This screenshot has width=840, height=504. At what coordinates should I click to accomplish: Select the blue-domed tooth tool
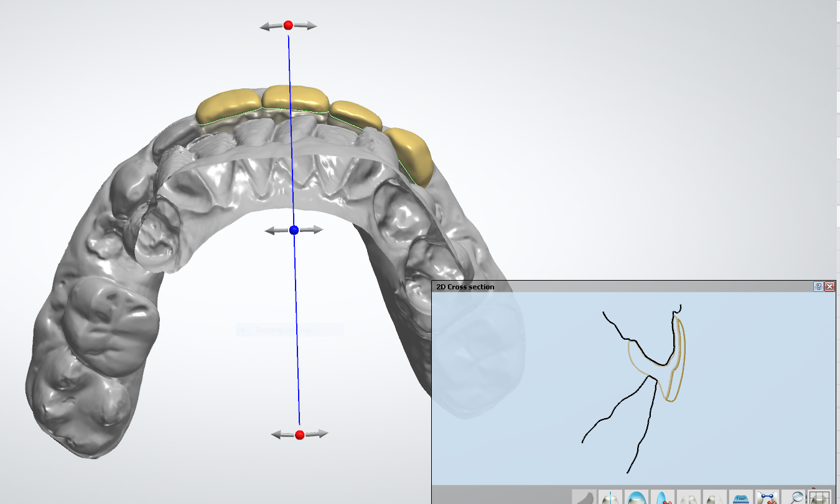pyautogui.click(x=636, y=497)
